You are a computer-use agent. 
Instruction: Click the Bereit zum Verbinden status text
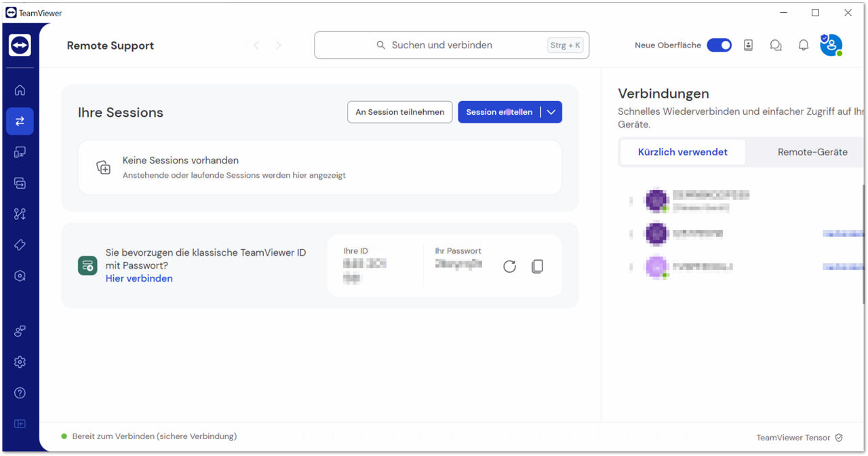coord(155,436)
